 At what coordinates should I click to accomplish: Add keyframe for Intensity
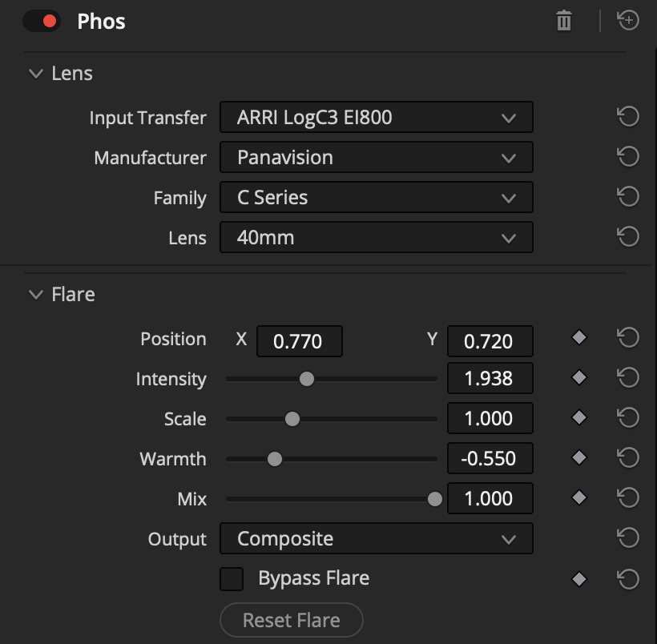coord(579,377)
